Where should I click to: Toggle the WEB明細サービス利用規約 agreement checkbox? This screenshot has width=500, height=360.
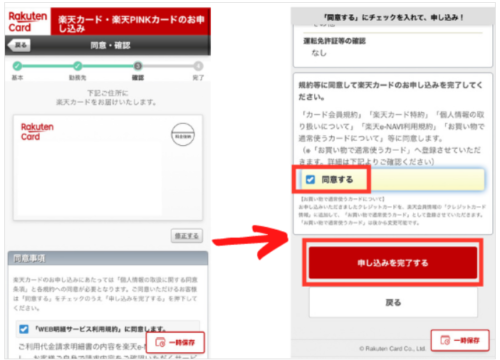(x=24, y=329)
